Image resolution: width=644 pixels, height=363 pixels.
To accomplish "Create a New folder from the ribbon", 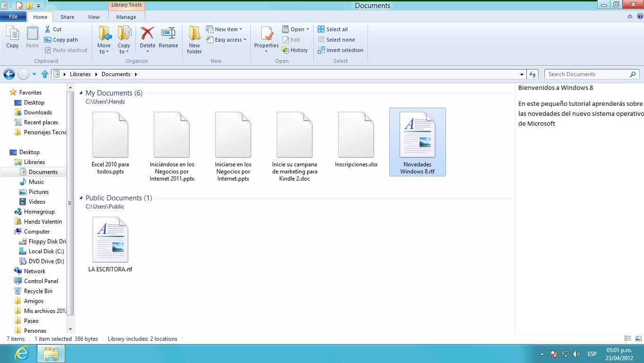I will (x=194, y=39).
